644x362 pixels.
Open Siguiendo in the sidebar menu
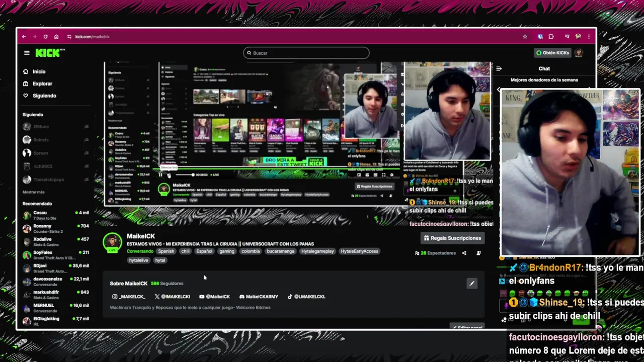(44, 96)
